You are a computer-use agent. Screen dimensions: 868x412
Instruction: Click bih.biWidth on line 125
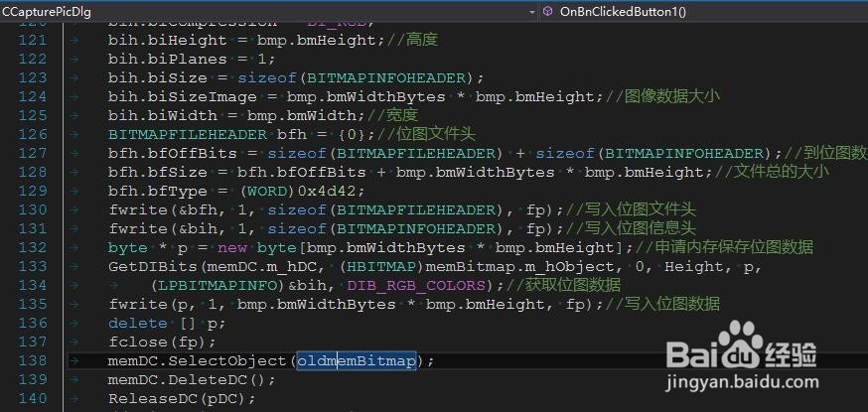[x=163, y=115]
